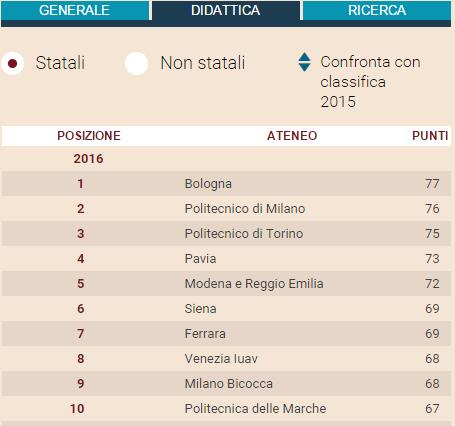Select the Siena row
Viewport: 455px width, 426px height.
coord(226,309)
